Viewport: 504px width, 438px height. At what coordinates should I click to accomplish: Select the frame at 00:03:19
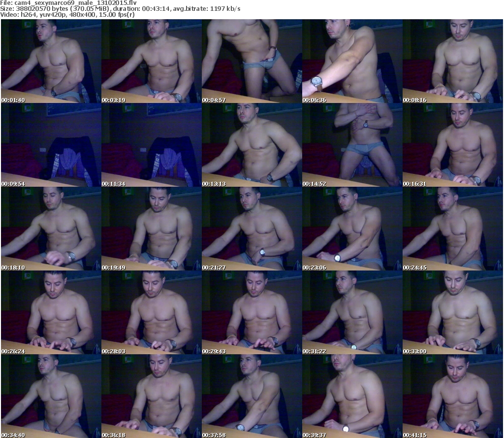152,61
